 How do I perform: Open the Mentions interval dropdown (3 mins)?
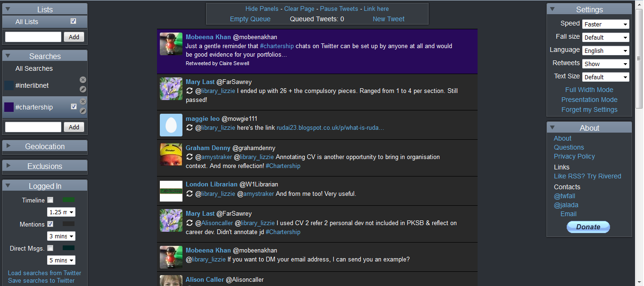point(61,236)
